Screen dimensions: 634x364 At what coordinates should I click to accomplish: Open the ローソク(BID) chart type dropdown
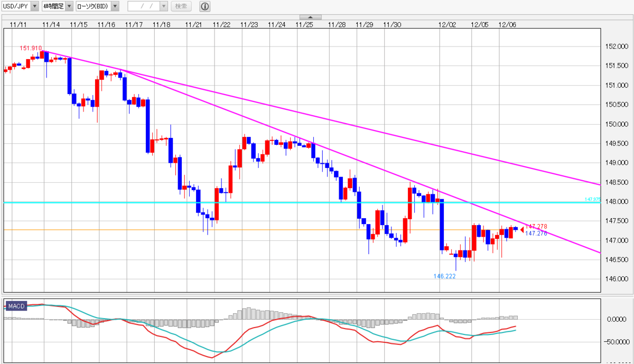[x=97, y=6]
